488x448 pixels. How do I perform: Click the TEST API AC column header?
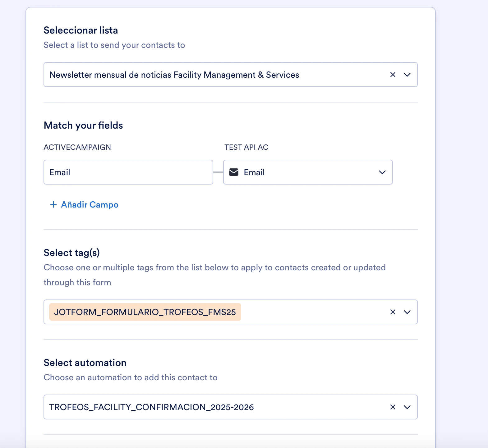point(246,147)
